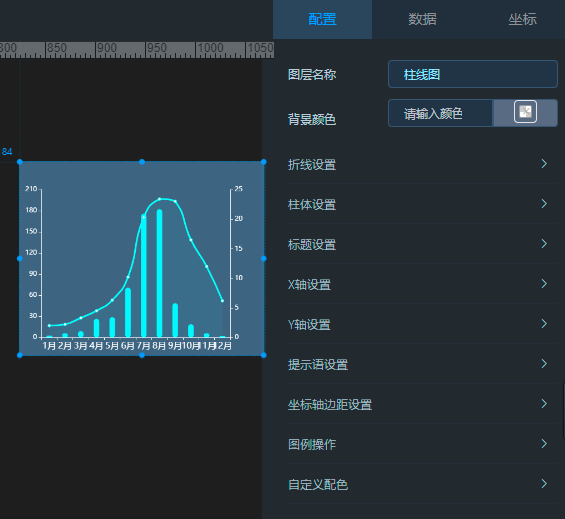The image size is (565, 519).
Task: Click the 图例操作 chevron arrow
Action: click(544, 444)
